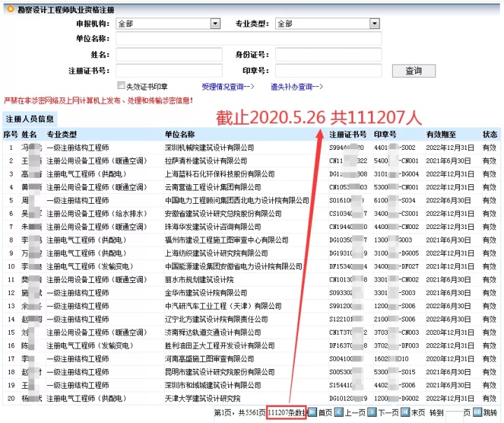Screen dimensions: 504x423
Task: Click the 上一页 pagination link
Action: (355, 412)
